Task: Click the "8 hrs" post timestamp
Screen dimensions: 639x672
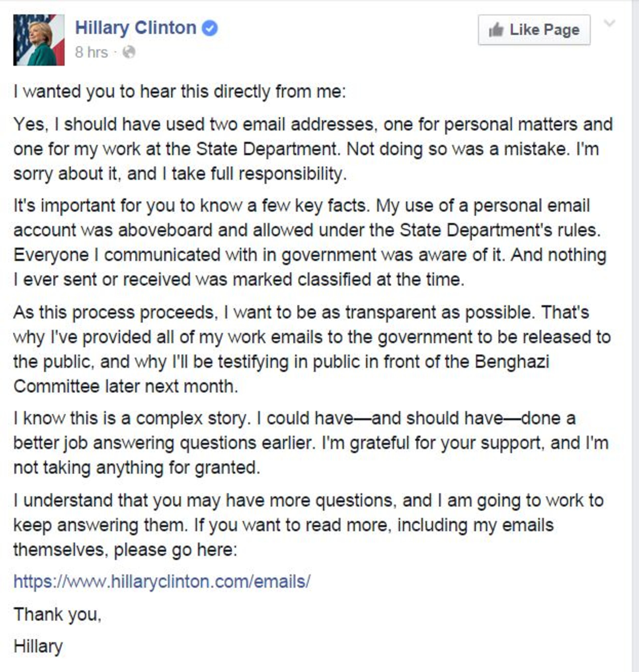Action: 91,52
